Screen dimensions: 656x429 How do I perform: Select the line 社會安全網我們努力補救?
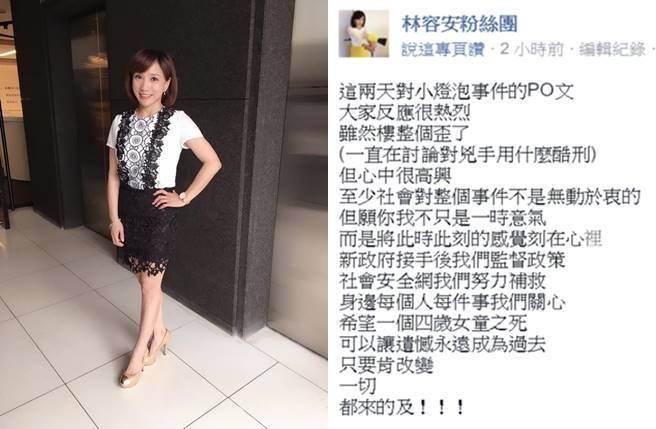[x=443, y=281]
